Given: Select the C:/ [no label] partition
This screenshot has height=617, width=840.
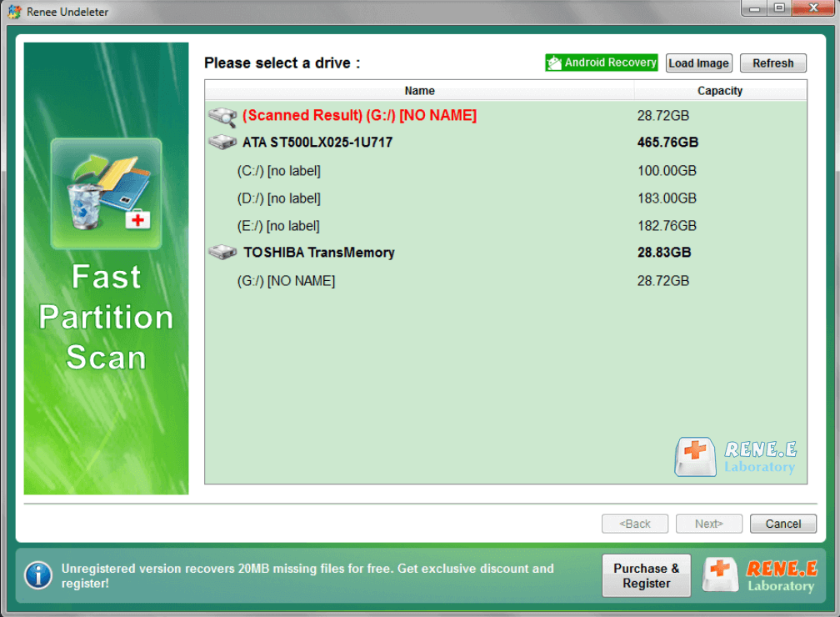Looking at the screenshot, I should tap(279, 171).
